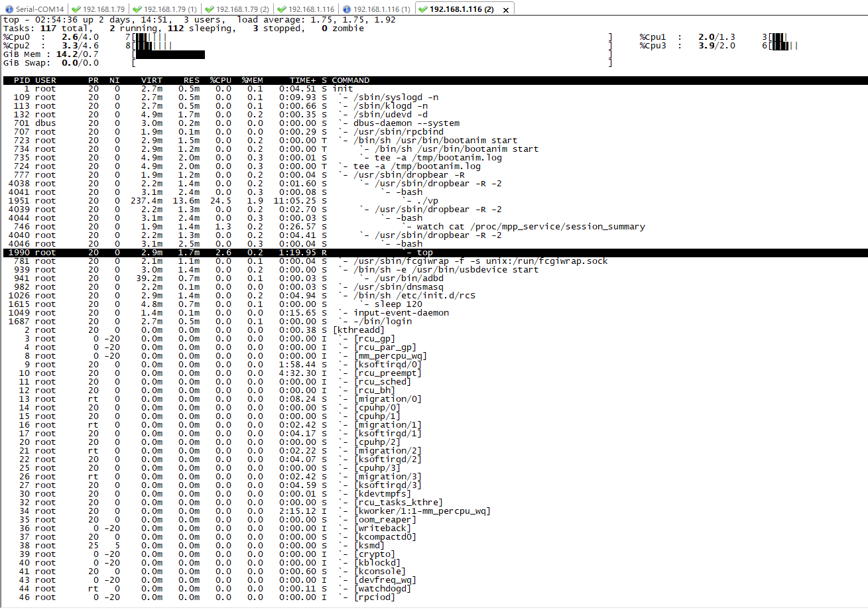868x610 pixels.
Task: Select the [cpuhp/2] row
Action: coord(434,442)
